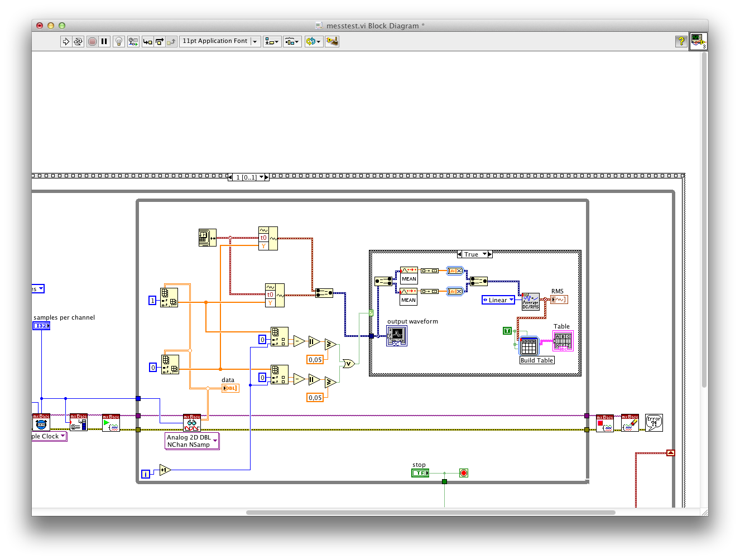
Task: Click the Run Continuously button
Action: 78,41
